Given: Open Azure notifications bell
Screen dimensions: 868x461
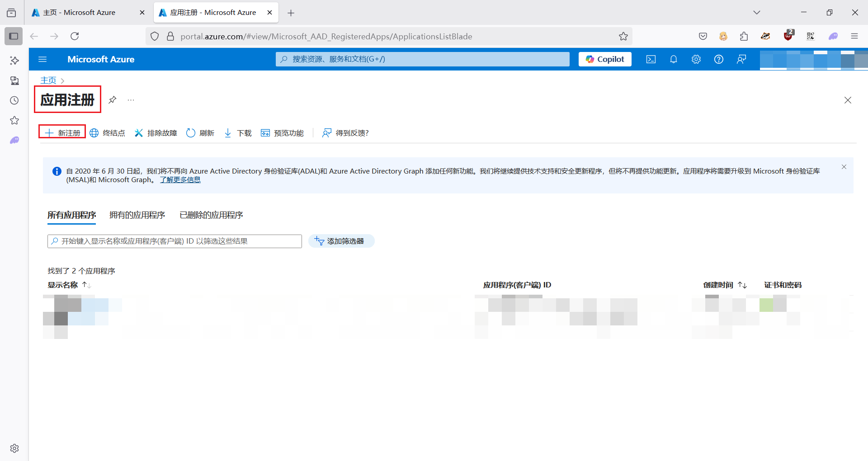Looking at the screenshot, I should (x=673, y=59).
